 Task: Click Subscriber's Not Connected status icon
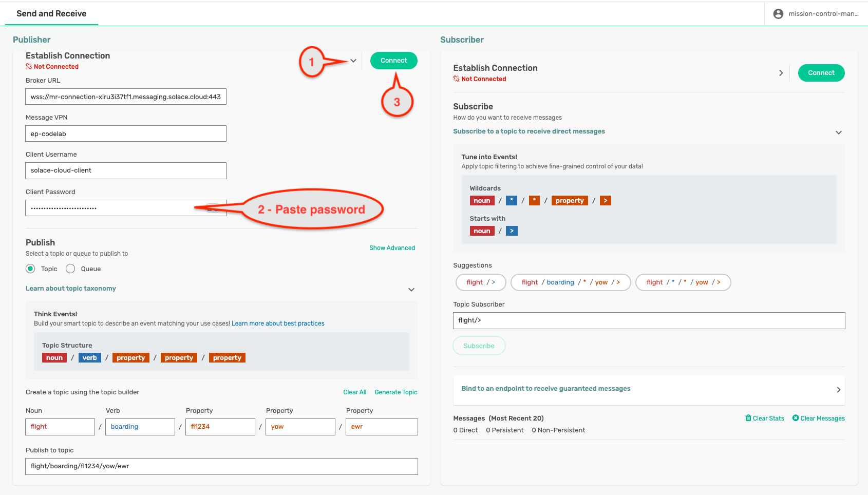(x=456, y=79)
